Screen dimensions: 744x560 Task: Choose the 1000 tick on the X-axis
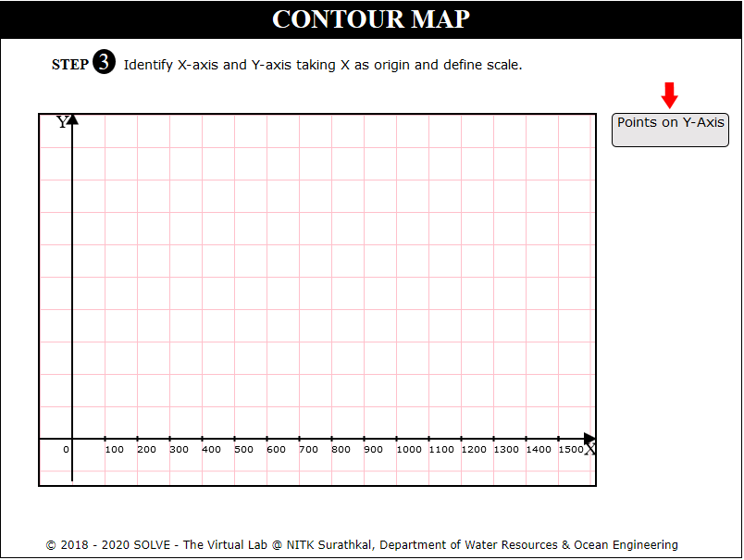pyautogui.click(x=409, y=450)
